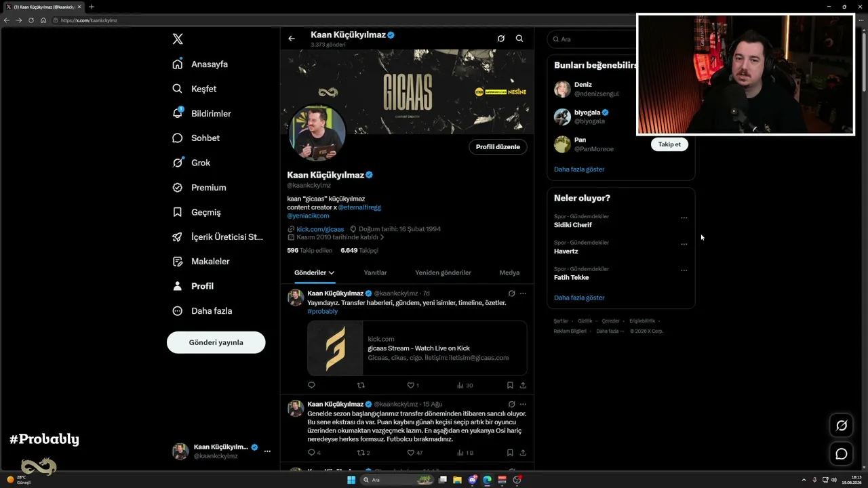The image size is (868, 488).
Task: Show more trends below Fatih Tekke
Action: pyautogui.click(x=579, y=298)
